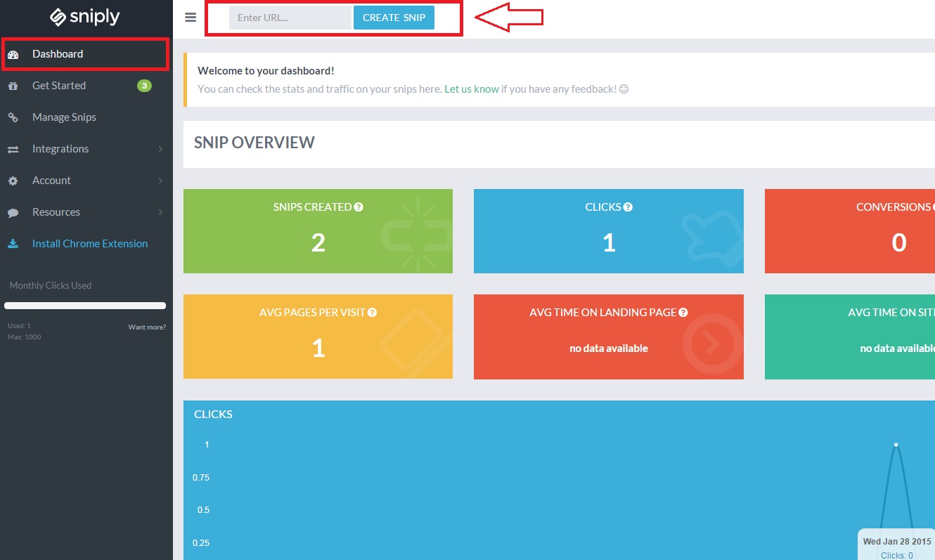The image size is (935, 560).
Task: Click help icon beside Avg Pages Per Visit
Action: point(372,313)
